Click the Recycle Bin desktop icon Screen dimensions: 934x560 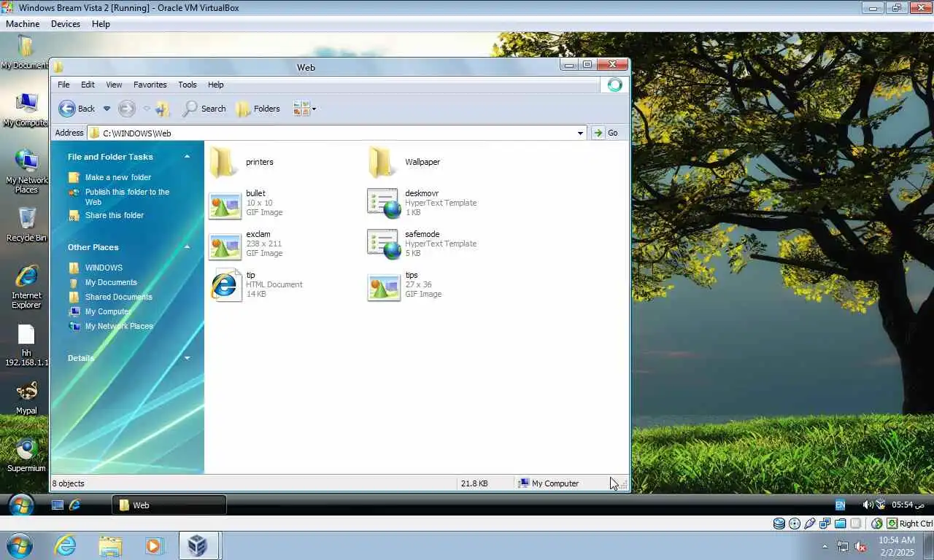click(26, 225)
